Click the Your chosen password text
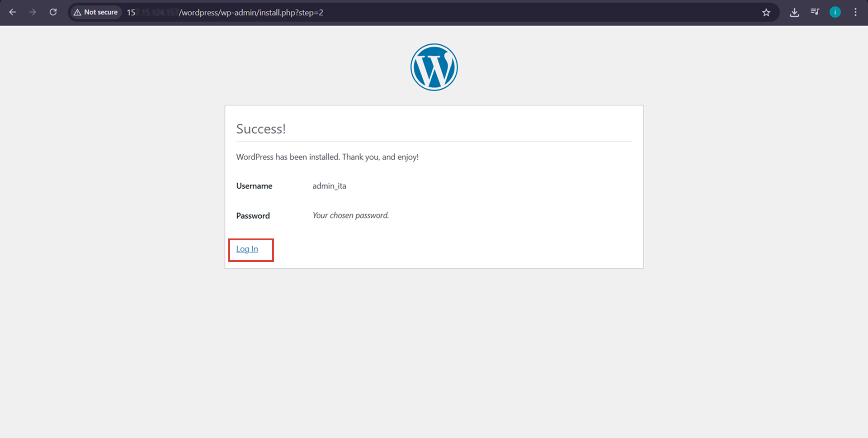The width and height of the screenshot is (868, 438). pos(350,215)
